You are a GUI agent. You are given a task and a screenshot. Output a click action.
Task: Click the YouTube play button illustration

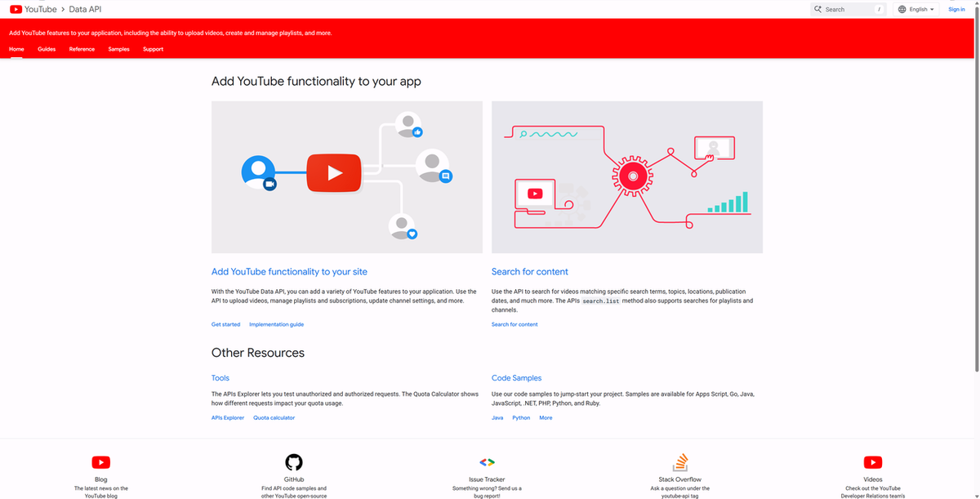pyautogui.click(x=334, y=172)
